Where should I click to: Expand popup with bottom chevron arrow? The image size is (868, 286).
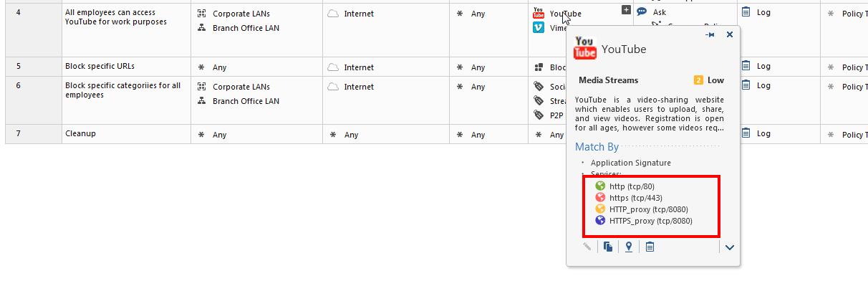pos(730,247)
